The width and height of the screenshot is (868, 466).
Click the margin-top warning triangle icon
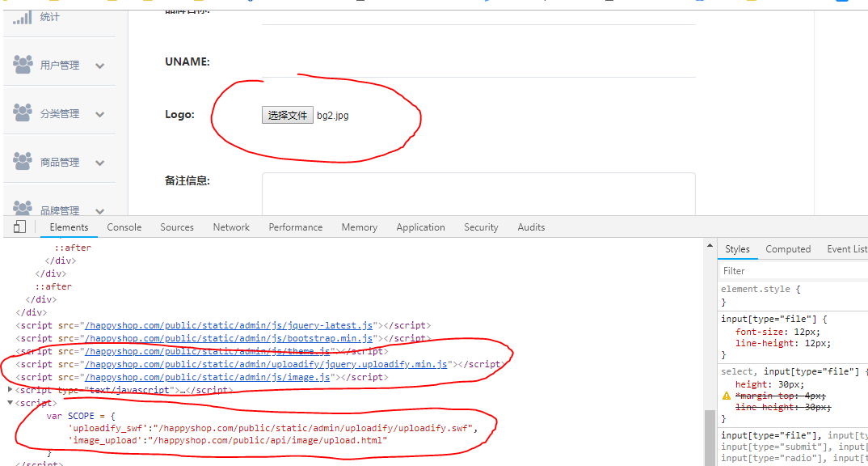pos(727,396)
